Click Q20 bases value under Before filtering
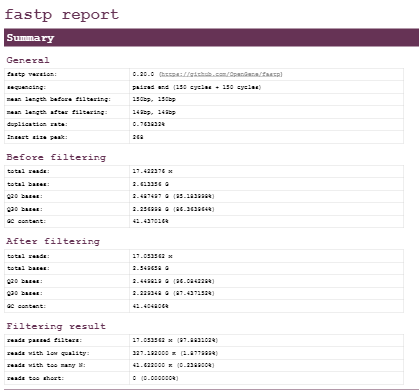The width and height of the screenshot is (419, 390). [x=173, y=196]
